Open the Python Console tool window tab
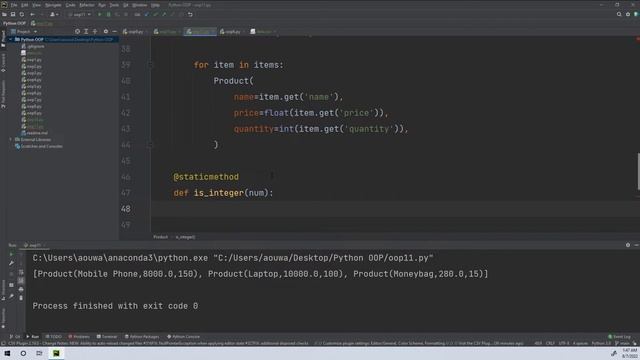This screenshot has width=640, height=360. pos(184,337)
